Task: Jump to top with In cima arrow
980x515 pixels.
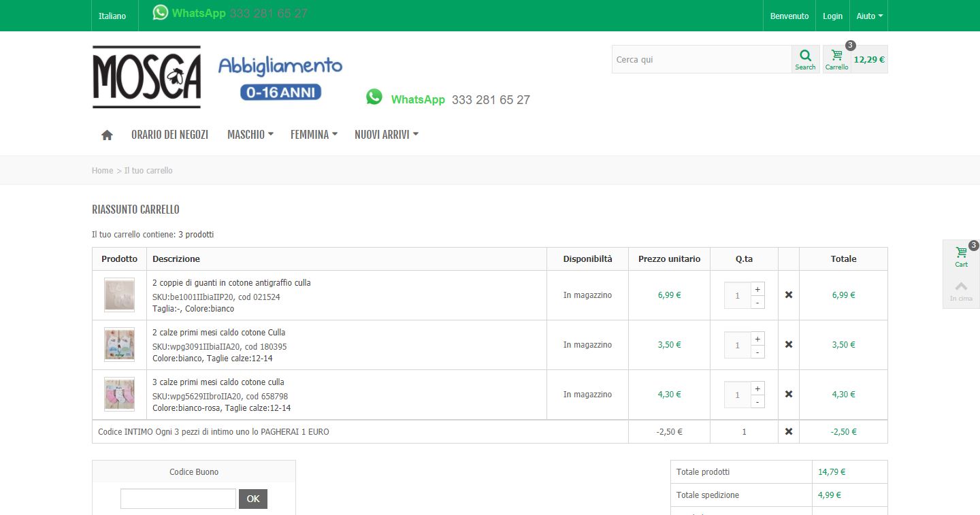Action: 961,291
